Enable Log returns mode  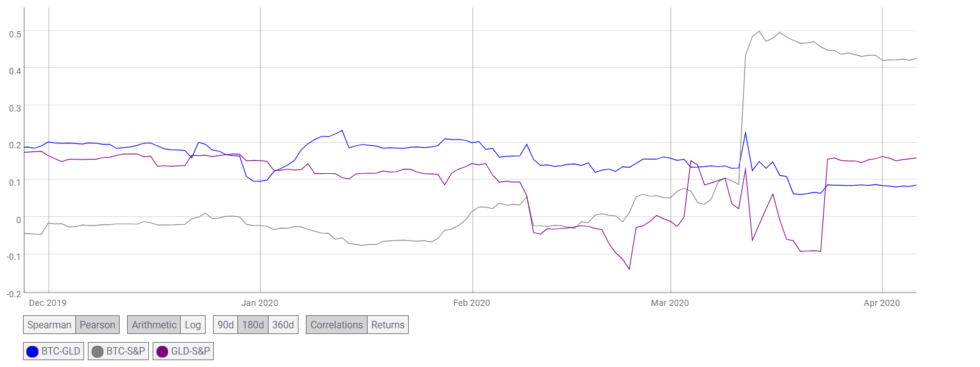193,324
